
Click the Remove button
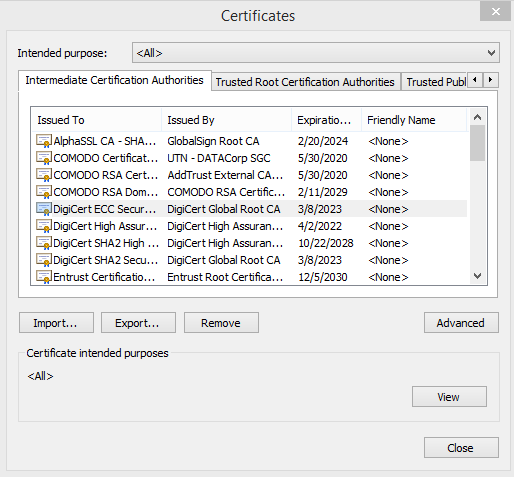coord(221,323)
